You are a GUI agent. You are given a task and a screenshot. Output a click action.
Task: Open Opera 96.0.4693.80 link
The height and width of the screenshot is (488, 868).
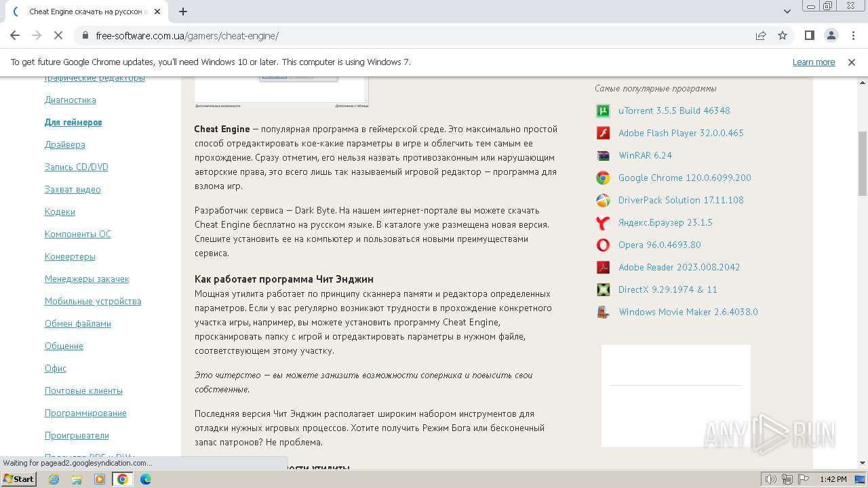660,245
